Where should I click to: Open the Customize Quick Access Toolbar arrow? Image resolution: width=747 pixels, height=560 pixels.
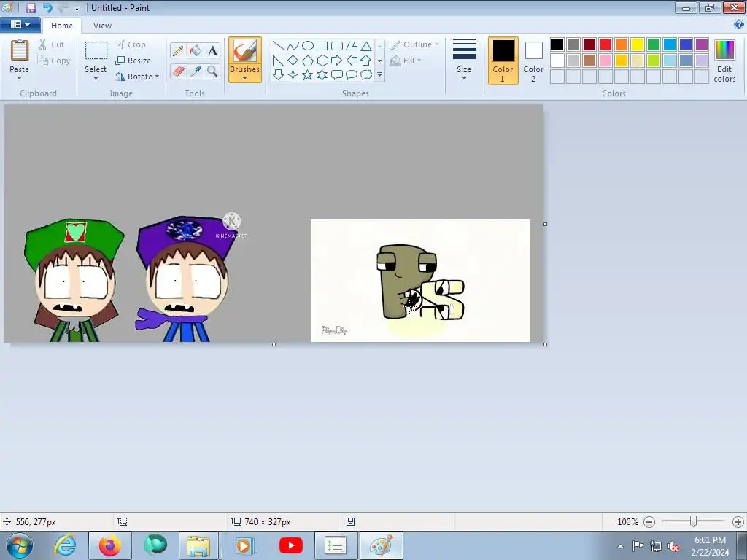point(77,8)
